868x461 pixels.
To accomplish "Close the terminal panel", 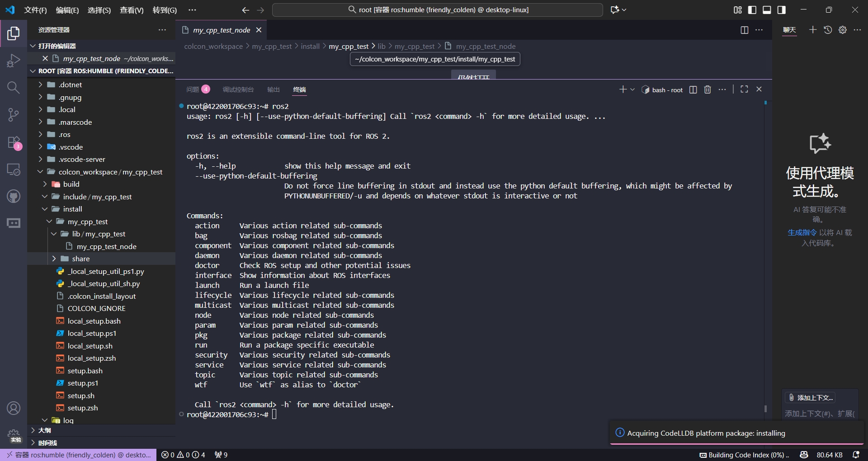I will [759, 89].
